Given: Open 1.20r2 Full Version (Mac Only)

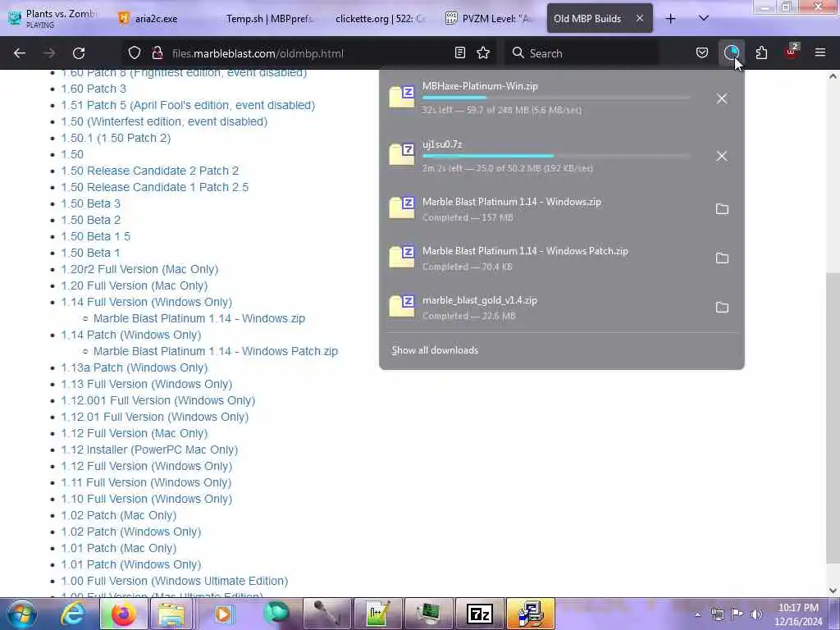Looking at the screenshot, I should (x=139, y=269).
